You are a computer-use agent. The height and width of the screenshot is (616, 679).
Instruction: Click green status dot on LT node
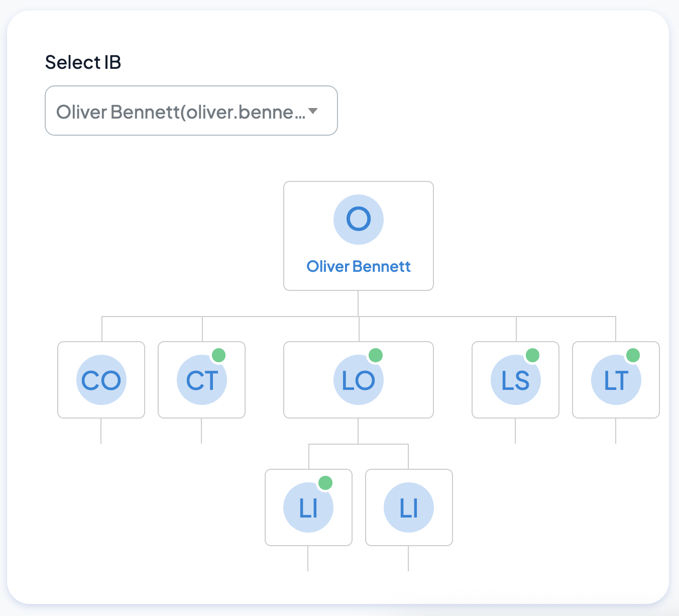633,355
